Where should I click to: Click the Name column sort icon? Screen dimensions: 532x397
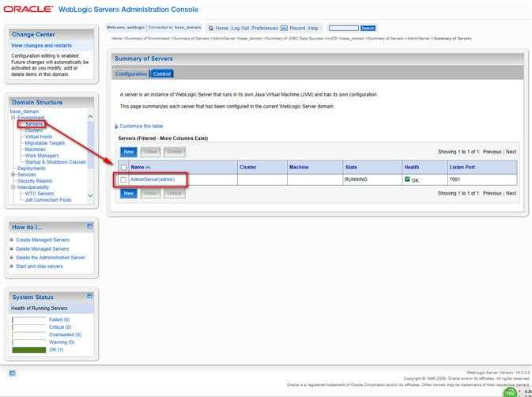tap(148, 168)
